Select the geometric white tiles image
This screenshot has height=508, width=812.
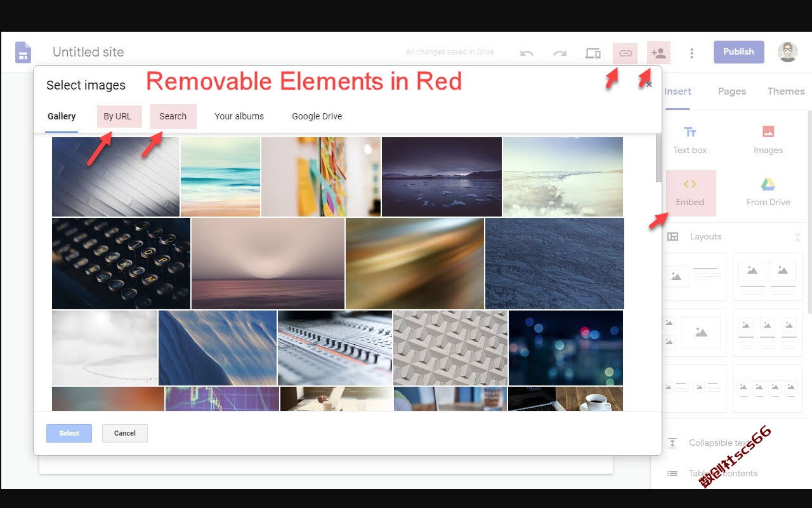450,348
